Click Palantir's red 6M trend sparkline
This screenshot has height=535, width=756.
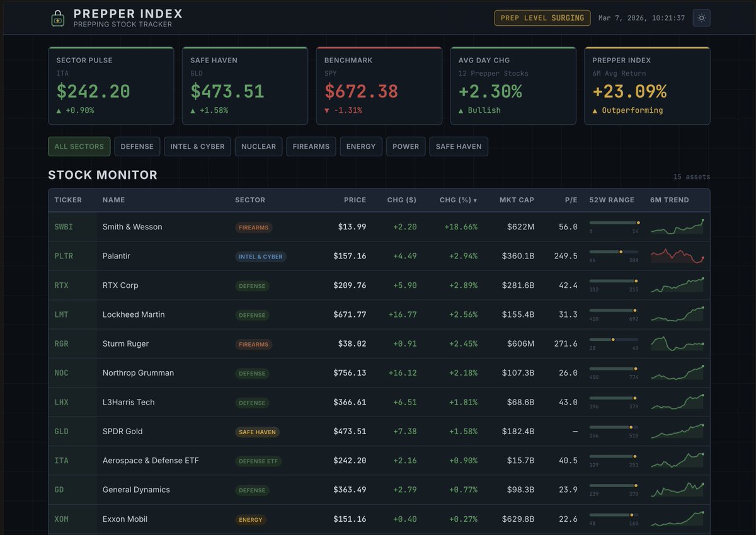[x=677, y=256]
